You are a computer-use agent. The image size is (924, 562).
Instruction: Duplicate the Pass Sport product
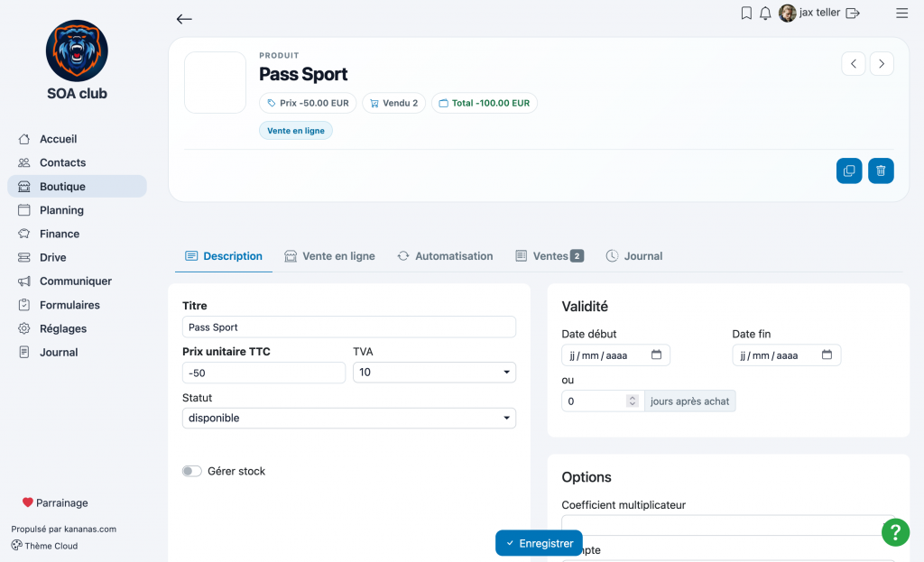tap(849, 170)
